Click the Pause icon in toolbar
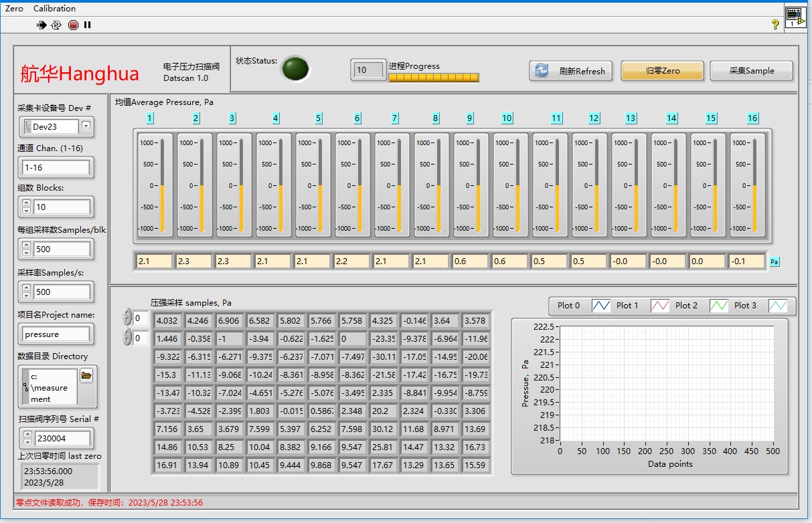The height and width of the screenshot is (523, 812). click(x=87, y=25)
